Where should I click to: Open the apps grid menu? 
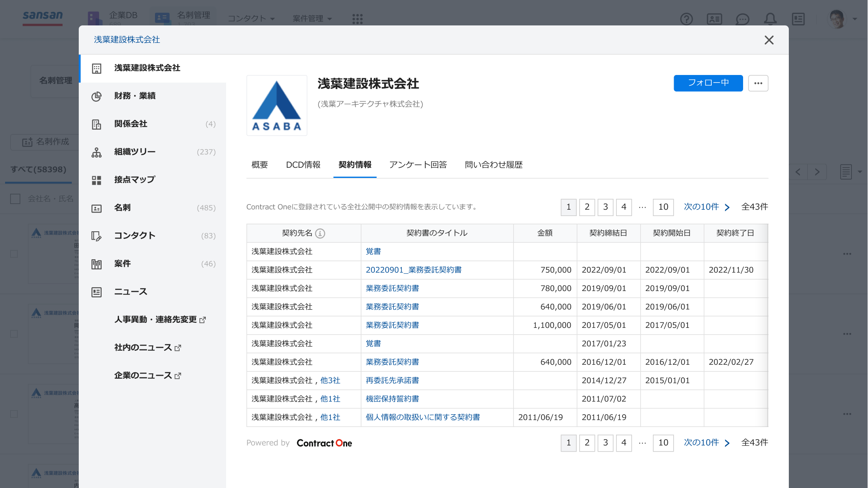tap(358, 19)
